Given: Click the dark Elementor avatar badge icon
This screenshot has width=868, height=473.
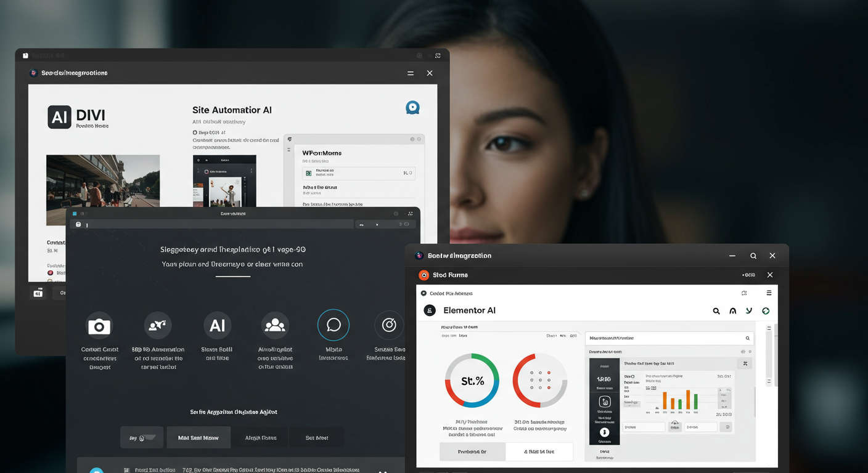Looking at the screenshot, I should (430, 310).
